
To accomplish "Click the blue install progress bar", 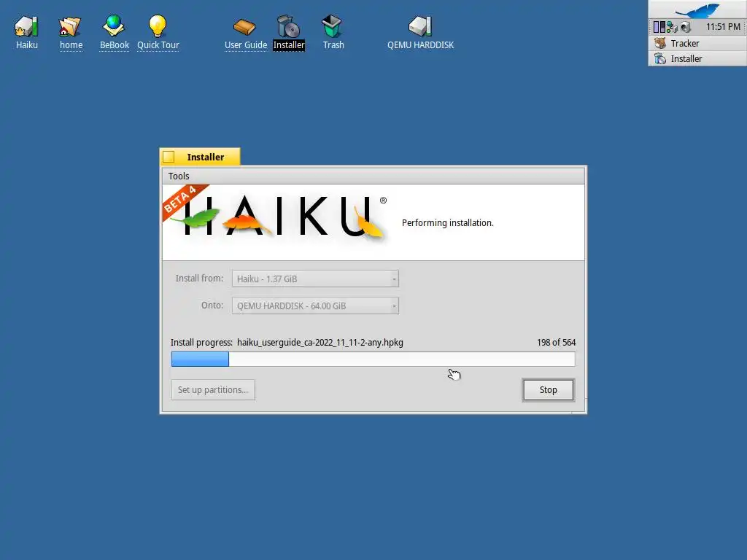I will [x=373, y=359].
